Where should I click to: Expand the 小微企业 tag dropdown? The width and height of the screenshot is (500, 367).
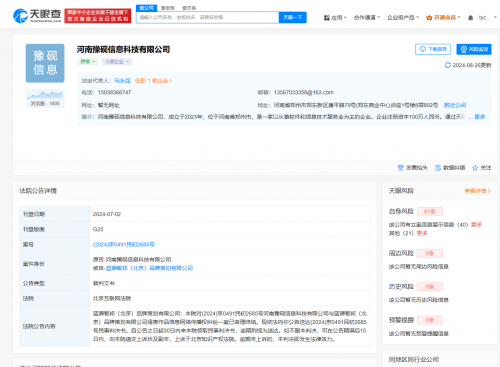[x=117, y=62]
